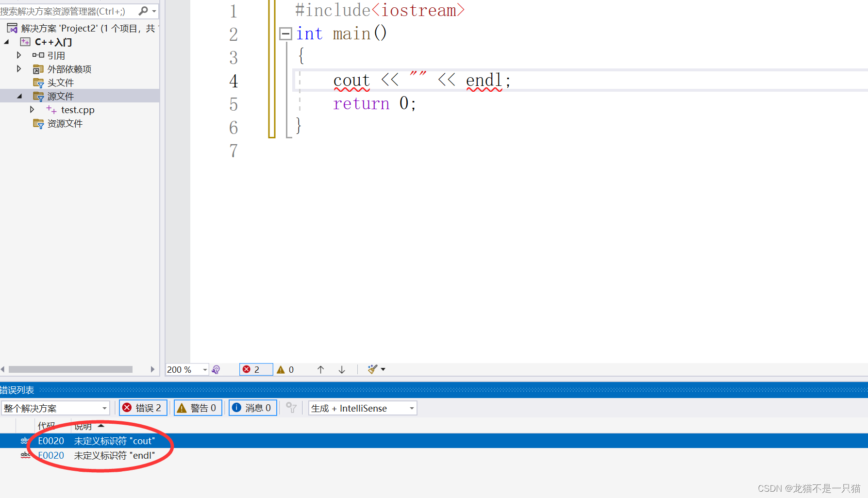Go to previous issue with up arrow
Viewport: 868px width, 498px height.
tap(321, 369)
